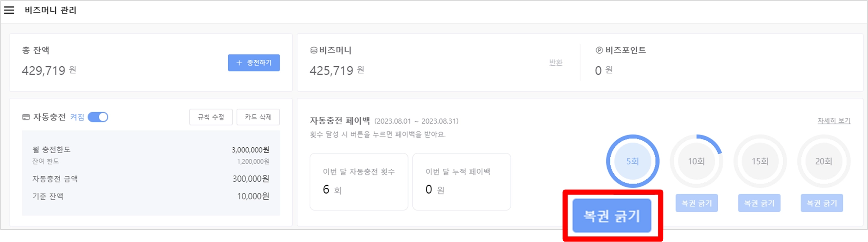Click the 충전하기 recharge button
The height and width of the screenshot is (242, 868).
[x=254, y=63]
